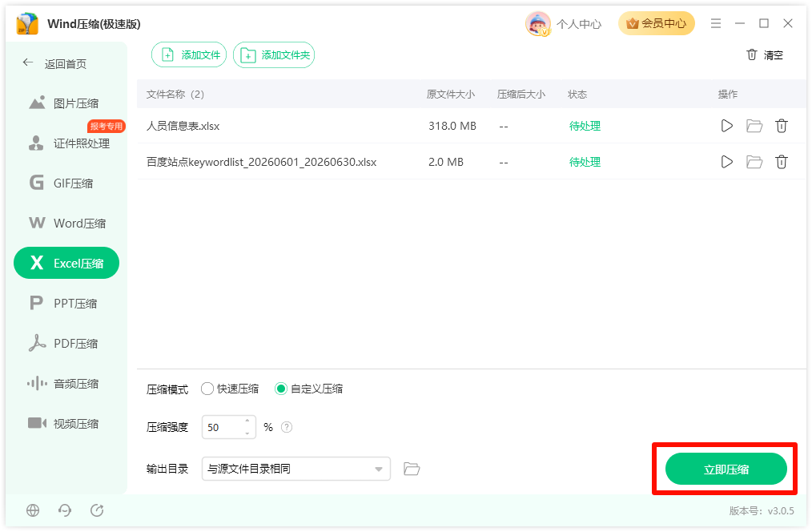Open 图片压缩 in sidebar
This screenshot has width=812, height=532.
coord(66,103)
